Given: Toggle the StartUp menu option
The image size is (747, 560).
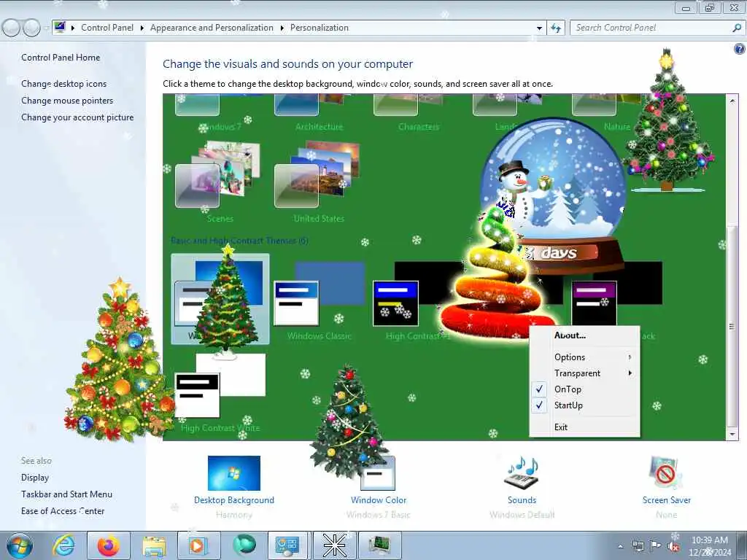Looking at the screenshot, I should tap(584, 405).
